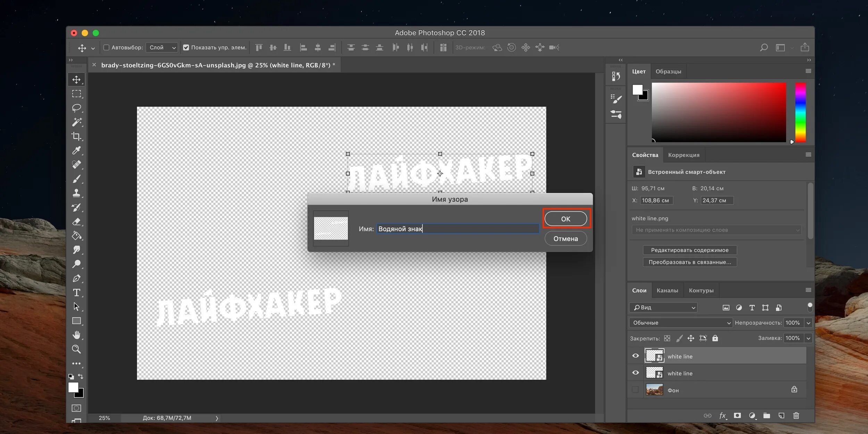
Task: Toggle lock position icon
Action: pos(691,338)
